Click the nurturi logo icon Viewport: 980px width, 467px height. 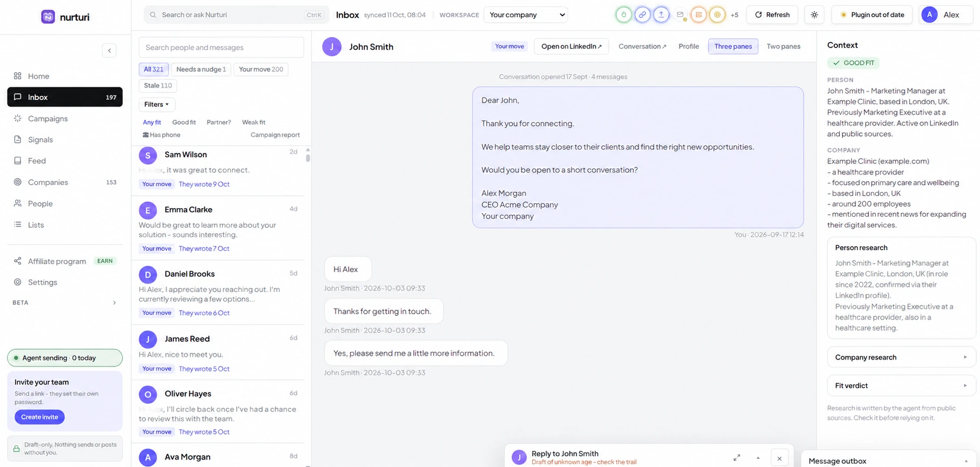pos(48,17)
